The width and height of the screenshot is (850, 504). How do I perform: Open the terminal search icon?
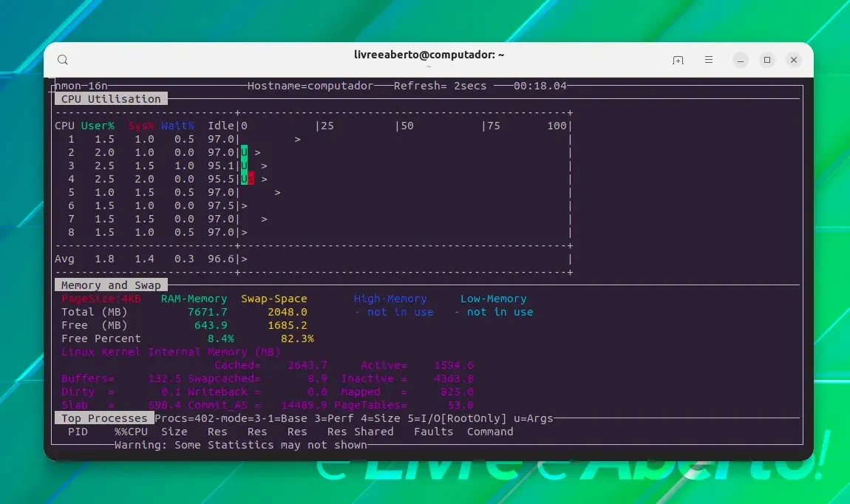click(x=63, y=60)
